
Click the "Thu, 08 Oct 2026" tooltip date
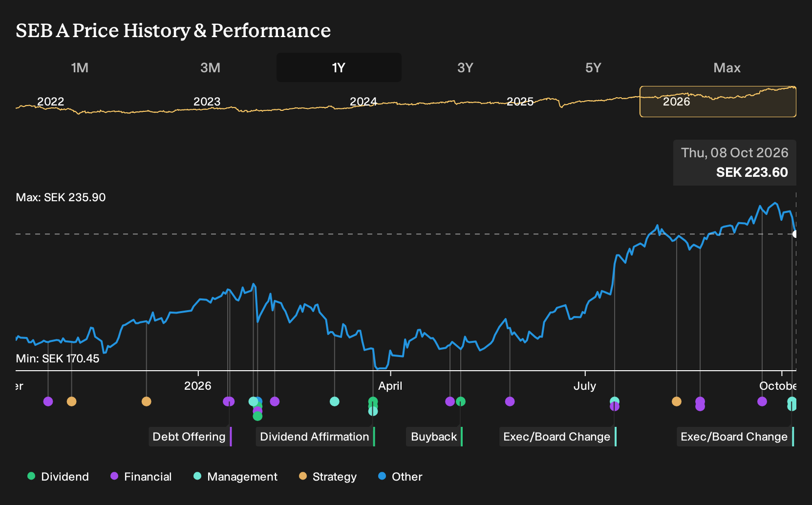click(735, 153)
